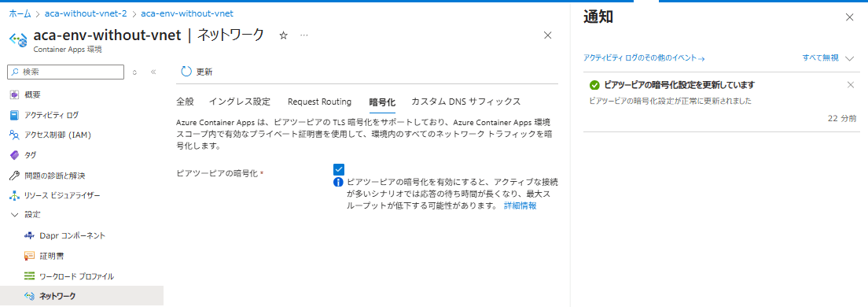The width and height of the screenshot is (868, 307).
Task: Close the 通知 panel
Action: 850,17
